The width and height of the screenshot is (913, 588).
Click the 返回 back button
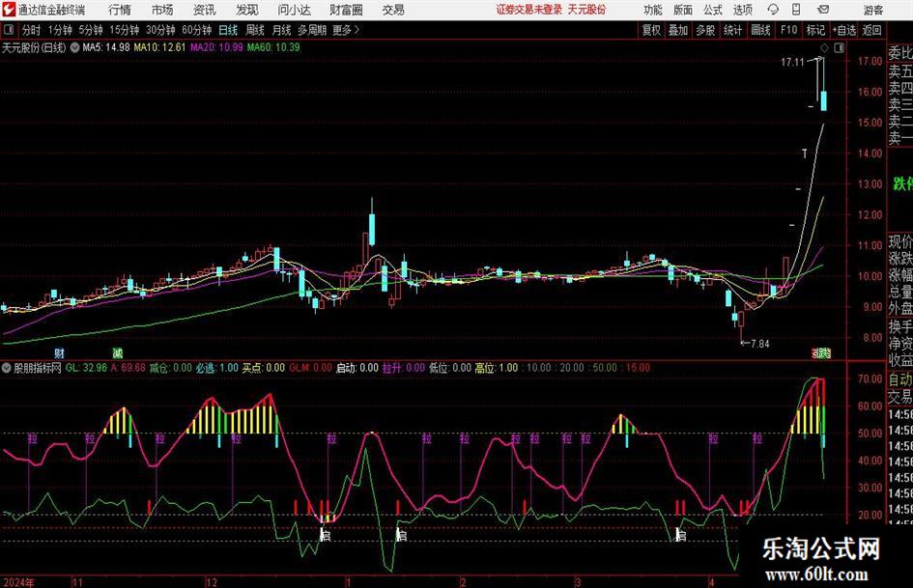[871, 30]
